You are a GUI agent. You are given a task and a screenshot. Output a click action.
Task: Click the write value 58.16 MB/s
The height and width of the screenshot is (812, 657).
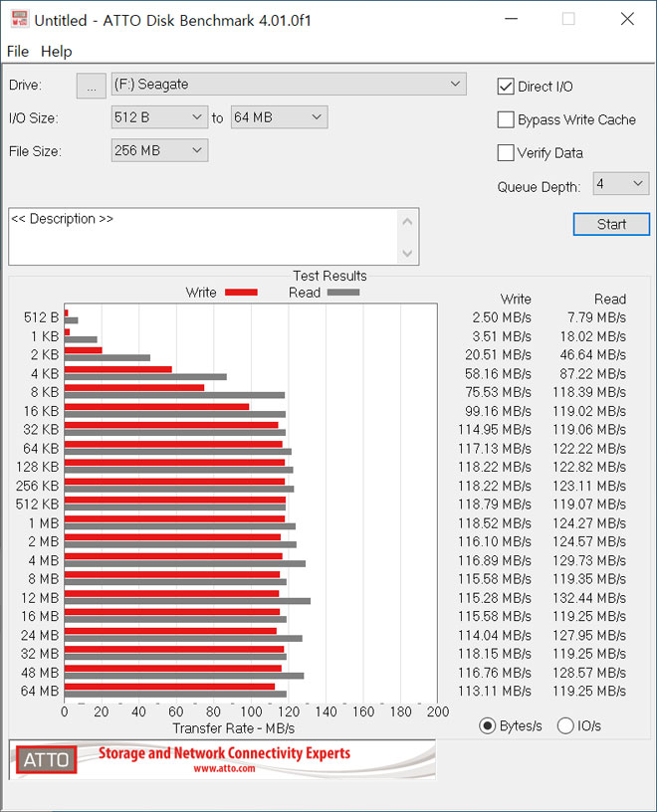[498, 374]
